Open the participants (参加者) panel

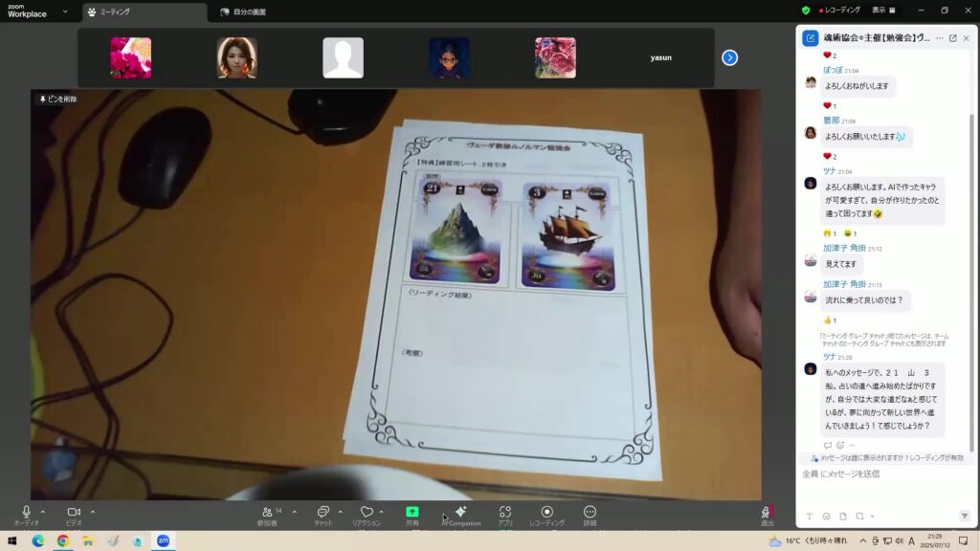coord(268,512)
